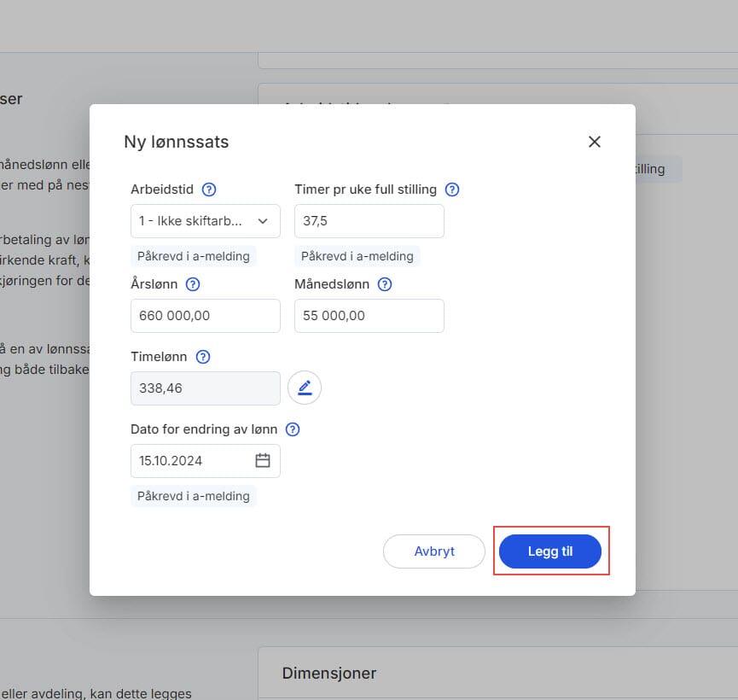
Task: Click help icon for Dato for endring av lønn
Action: tap(293, 429)
